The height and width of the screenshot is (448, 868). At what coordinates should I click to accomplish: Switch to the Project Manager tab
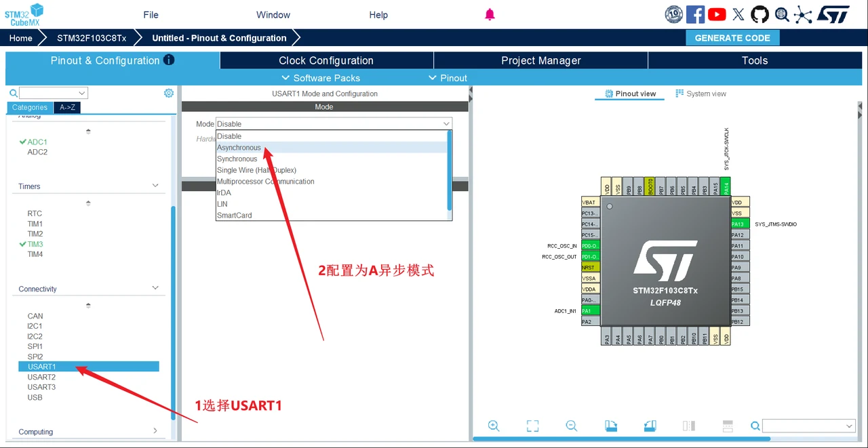click(541, 60)
